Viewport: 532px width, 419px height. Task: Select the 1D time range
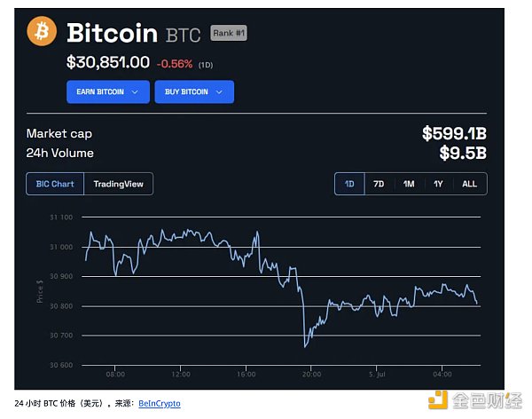click(349, 184)
